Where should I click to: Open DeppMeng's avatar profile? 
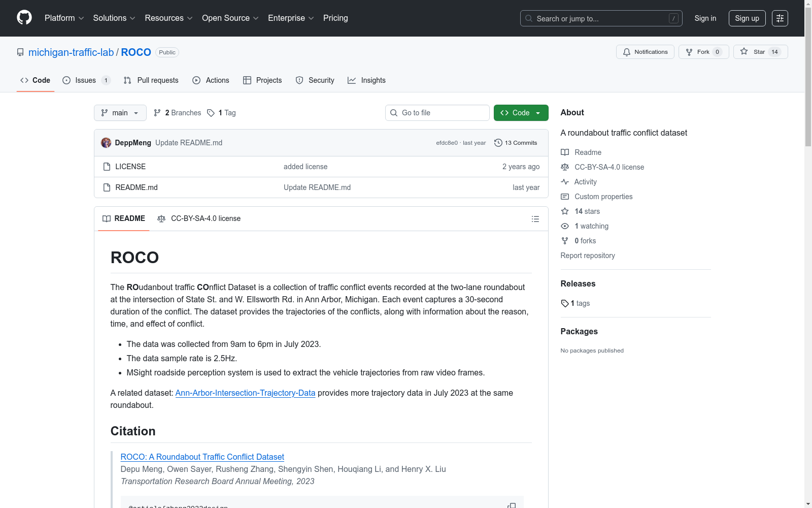coord(106,143)
